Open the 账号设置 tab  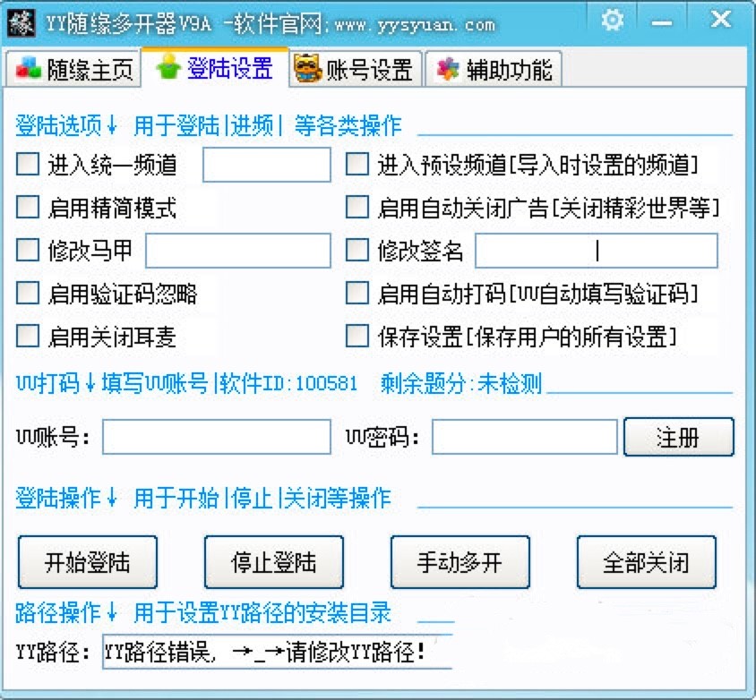[356, 70]
